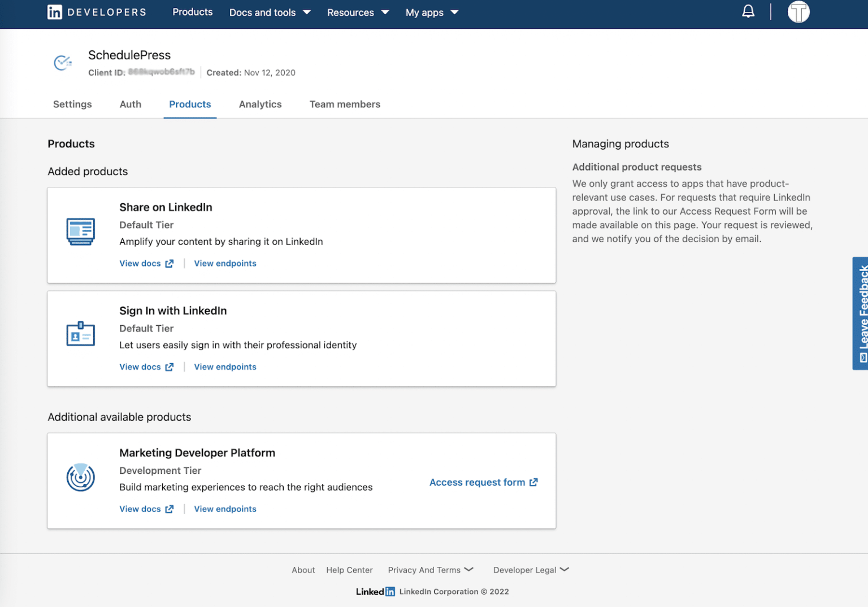The image size is (868, 607).
Task: Switch to the Analytics tab
Action: (x=260, y=104)
